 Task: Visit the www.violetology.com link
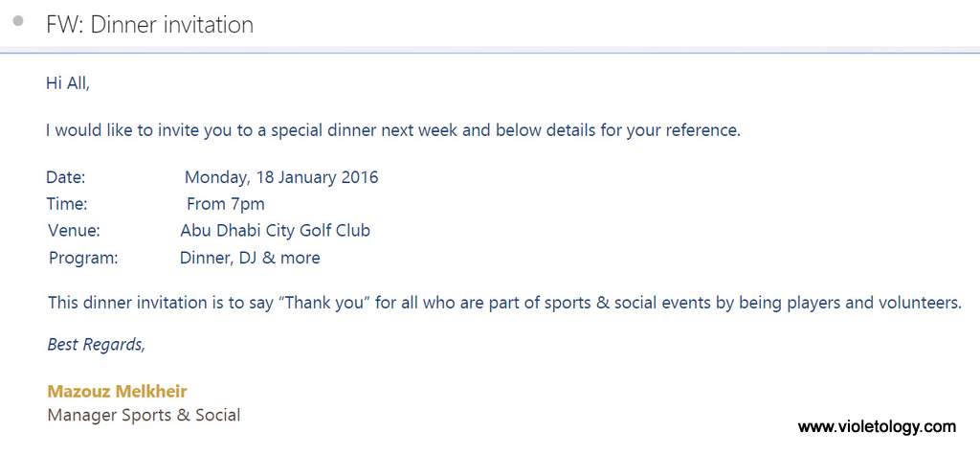pos(877,426)
